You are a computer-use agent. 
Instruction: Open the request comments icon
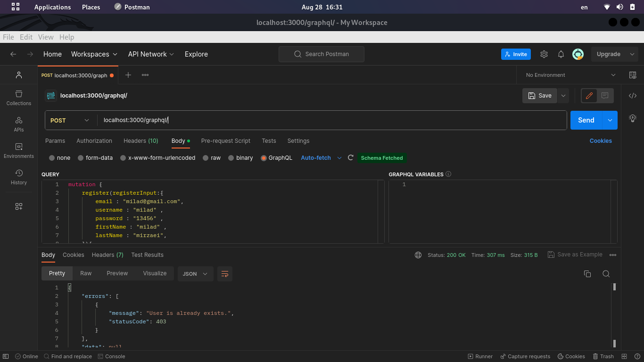click(605, 96)
